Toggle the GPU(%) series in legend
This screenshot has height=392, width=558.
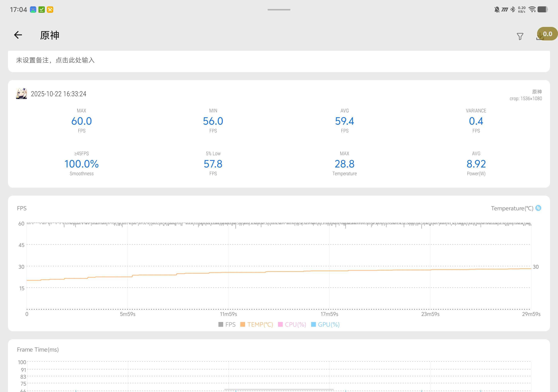pos(325,324)
